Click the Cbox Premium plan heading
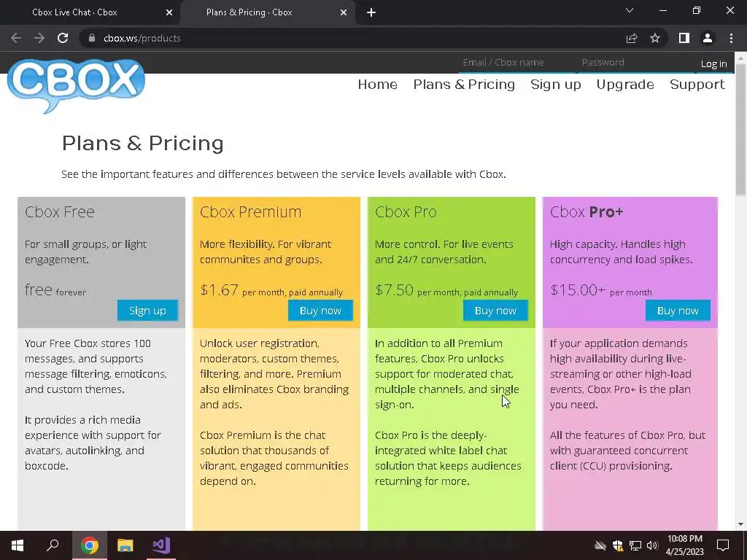This screenshot has width=747, height=560. point(251,212)
